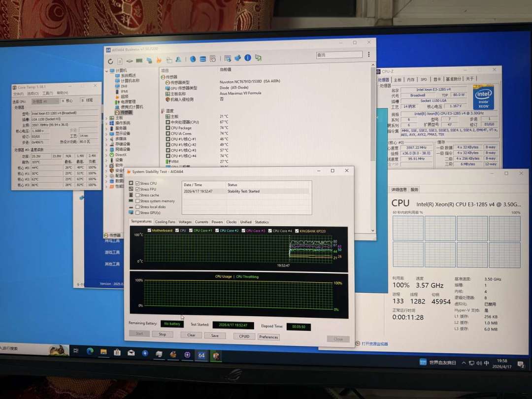Open the 主板 tab in CPU-Z
This screenshot has width=532, height=399.
pos(398,80)
